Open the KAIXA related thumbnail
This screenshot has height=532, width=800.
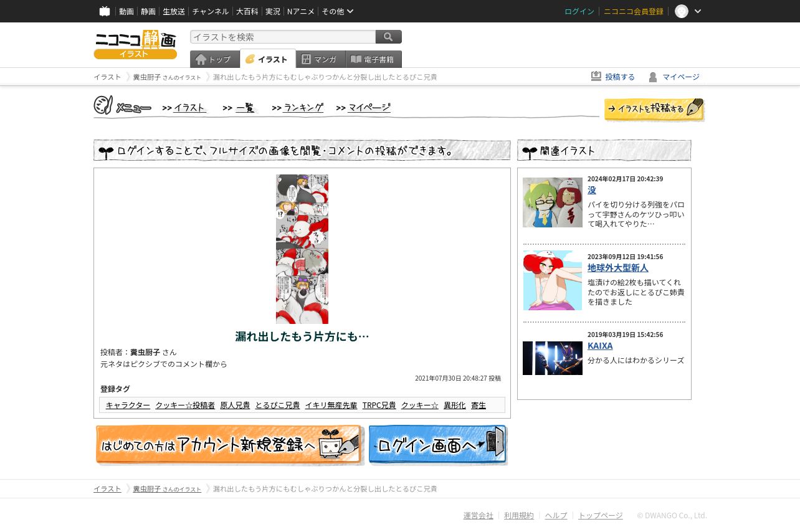pos(553,358)
